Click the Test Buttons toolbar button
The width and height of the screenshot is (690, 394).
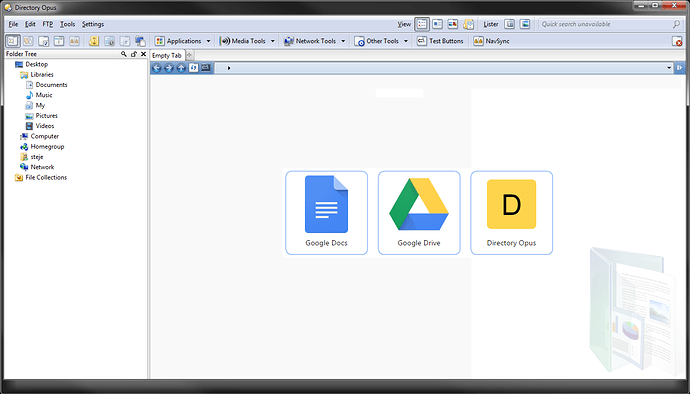click(x=440, y=41)
